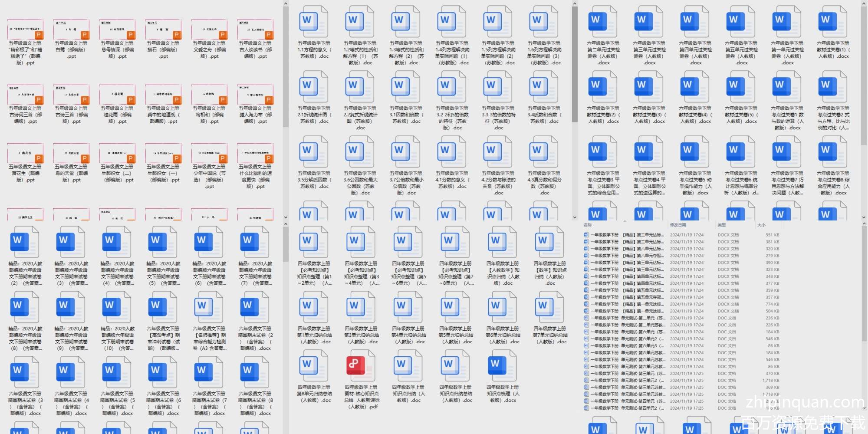
Task: Open the 六年级数学下册 第一单元过关检测卷 icon
Action: click(787, 22)
